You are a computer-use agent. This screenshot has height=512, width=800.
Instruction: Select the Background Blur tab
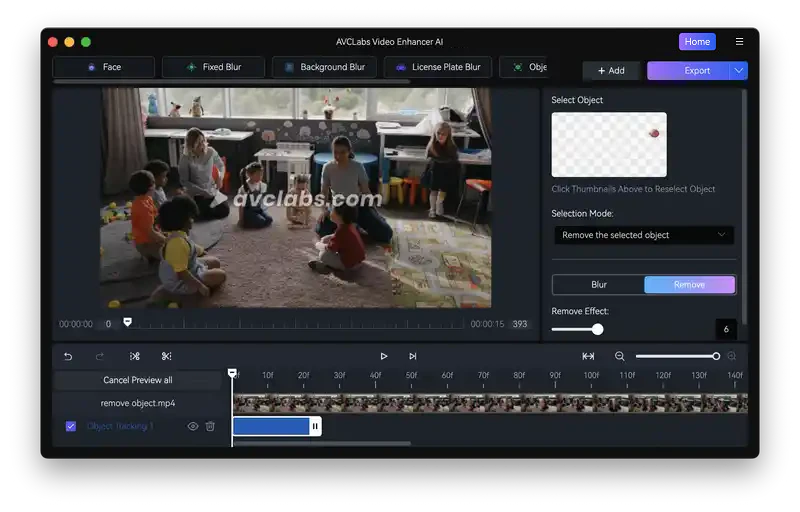(324, 67)
